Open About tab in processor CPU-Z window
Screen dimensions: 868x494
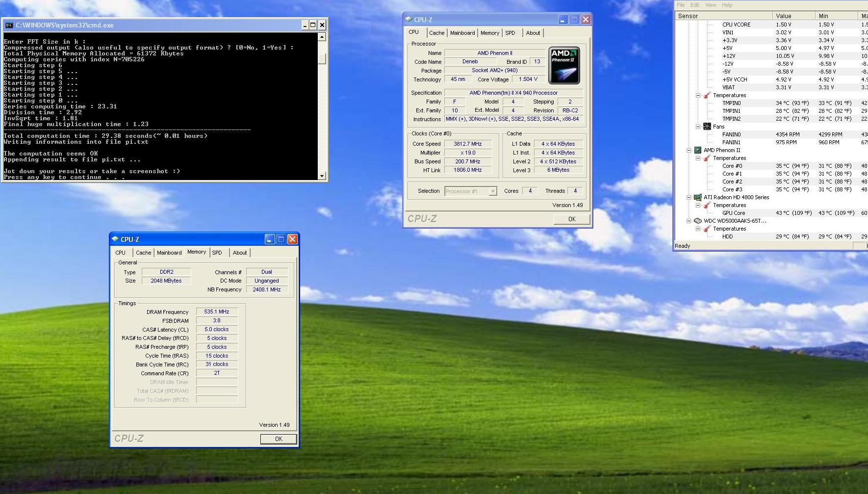click(x=533, y=33)
